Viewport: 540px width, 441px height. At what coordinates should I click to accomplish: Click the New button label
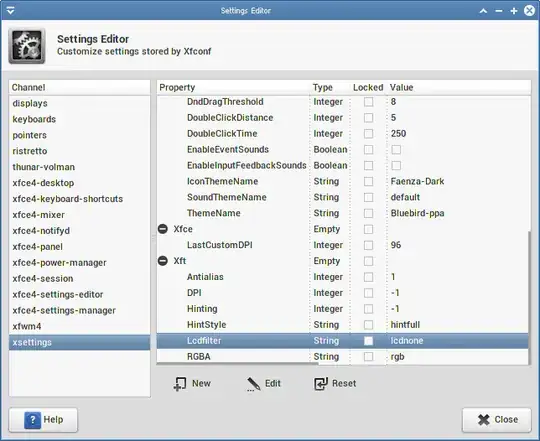point(201,384)
